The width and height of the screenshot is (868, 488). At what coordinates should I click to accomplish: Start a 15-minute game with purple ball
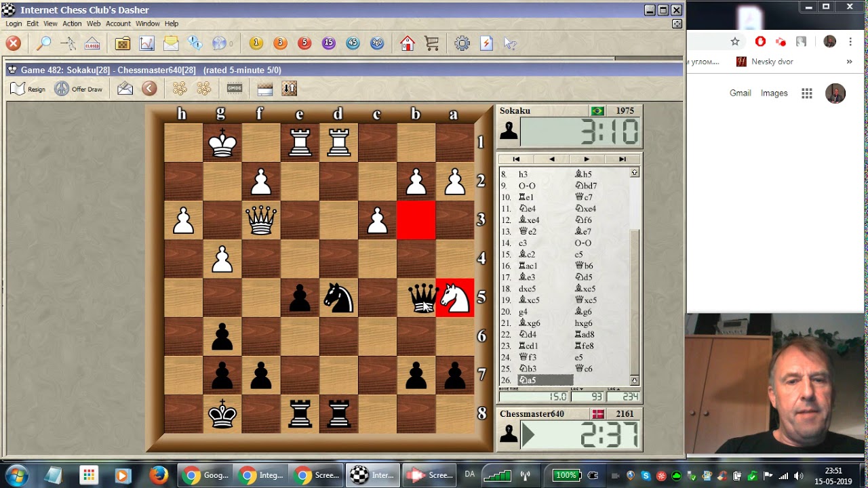point(329,43)
